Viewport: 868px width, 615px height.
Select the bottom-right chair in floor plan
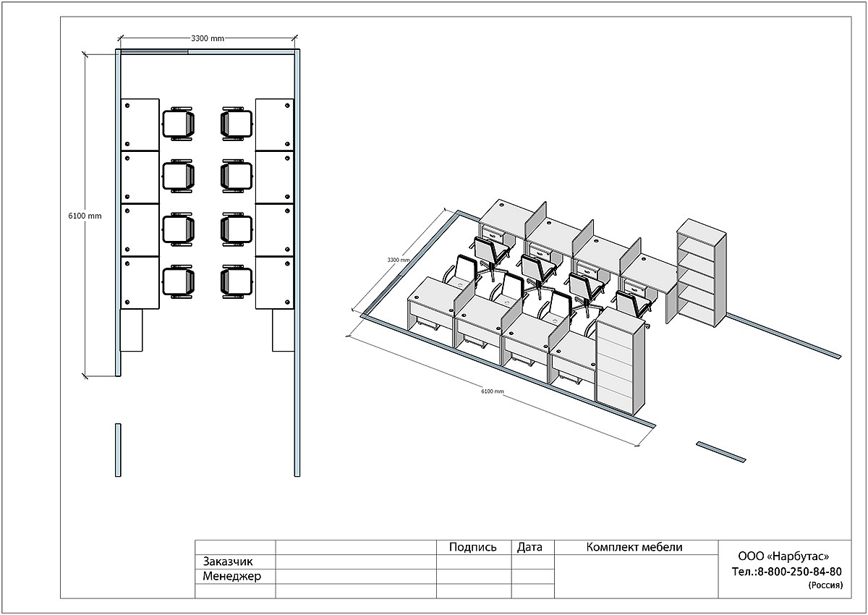pyautogui.click(x=237, y=281)
